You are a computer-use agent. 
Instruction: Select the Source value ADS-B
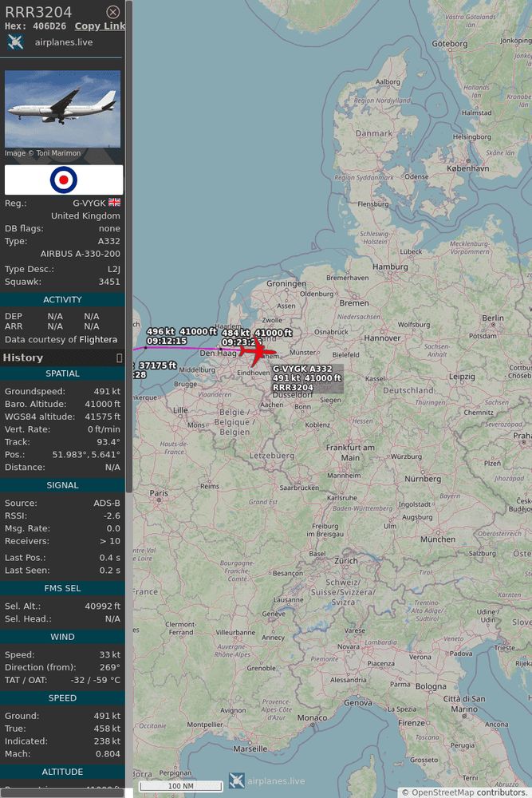[107, 504]
